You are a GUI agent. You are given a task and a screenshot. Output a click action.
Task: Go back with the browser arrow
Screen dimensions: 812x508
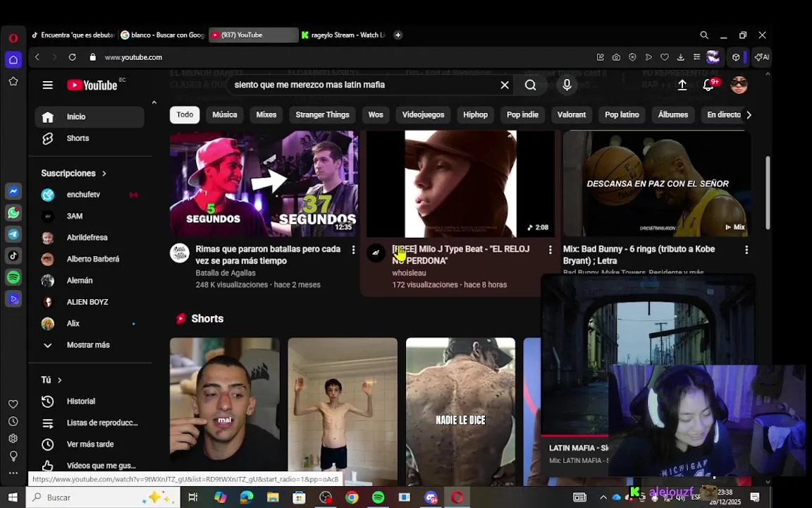click(37, 57)
